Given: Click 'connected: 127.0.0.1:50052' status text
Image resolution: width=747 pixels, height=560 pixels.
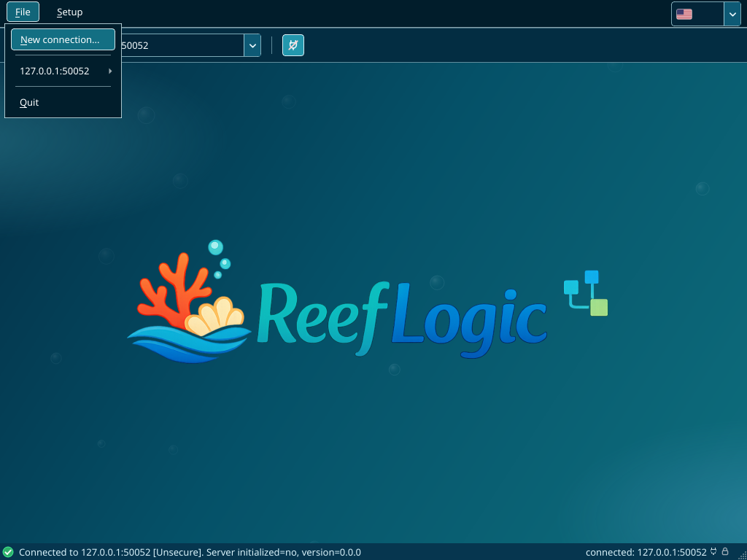Looking at the screenshot, I should pos(646,553).
